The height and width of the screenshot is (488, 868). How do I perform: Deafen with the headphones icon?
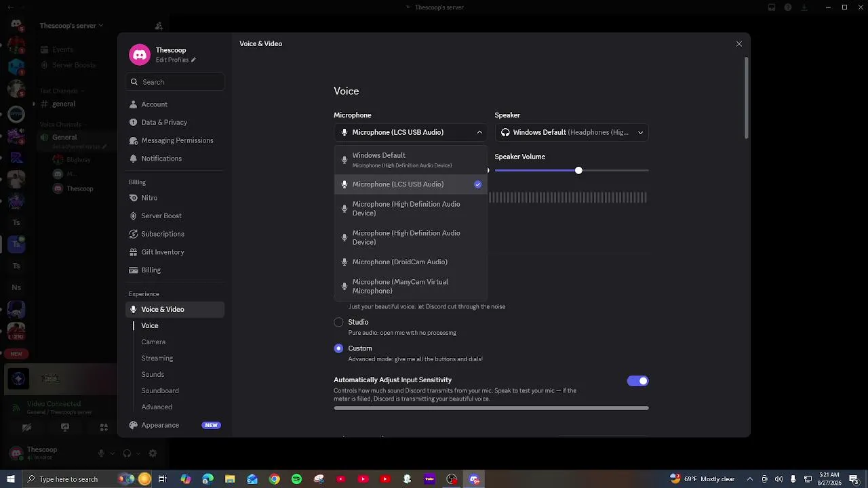[127, 453]
